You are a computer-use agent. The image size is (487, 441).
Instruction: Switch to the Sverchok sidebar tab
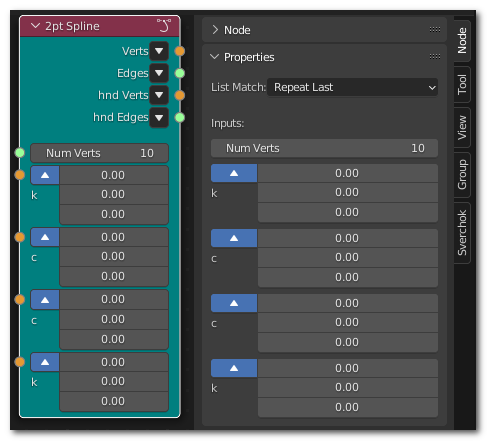462,233
